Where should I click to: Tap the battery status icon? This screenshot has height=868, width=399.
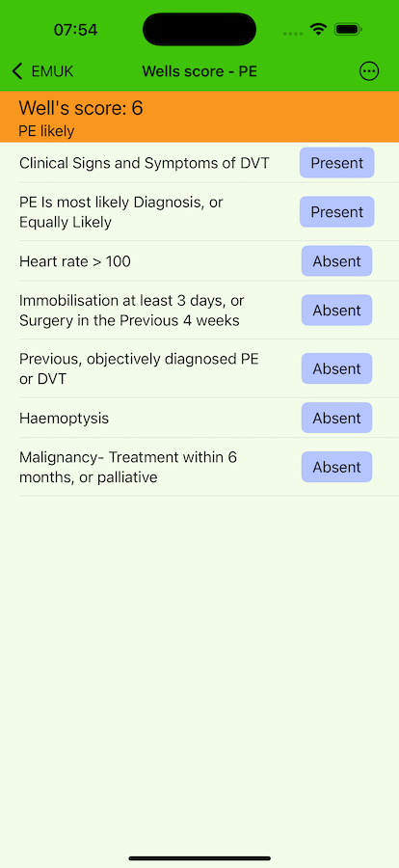(x=348, y=29)
